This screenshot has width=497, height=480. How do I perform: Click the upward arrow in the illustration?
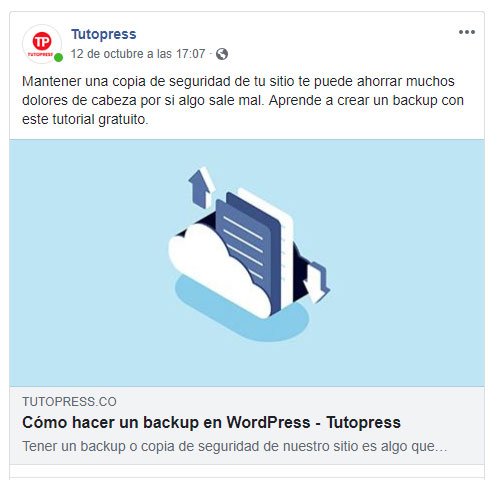(202, 187)
